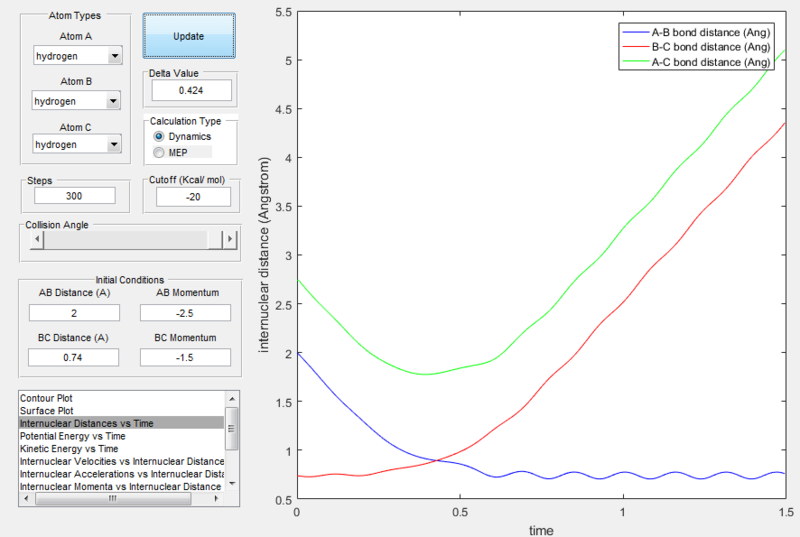Click the plot list scroll-up arrow
This screenshot has width=800, height=537.
click(232, 399)
